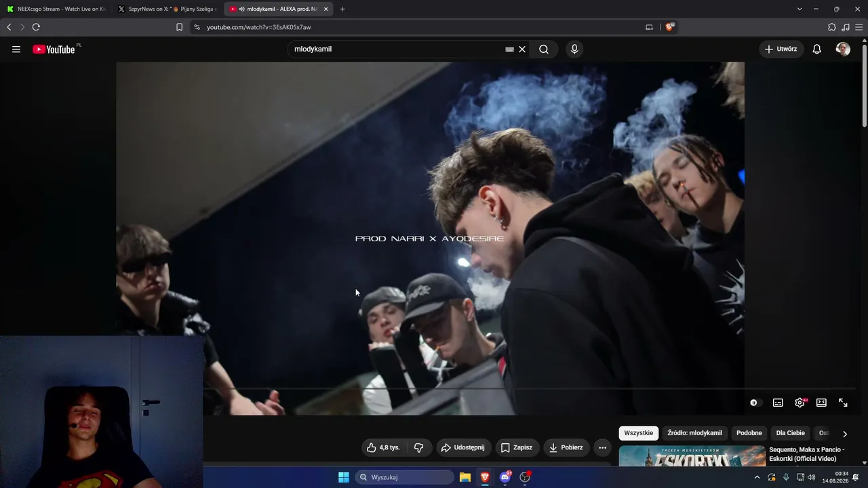Click the Utwórz create button

pos(781,49)
